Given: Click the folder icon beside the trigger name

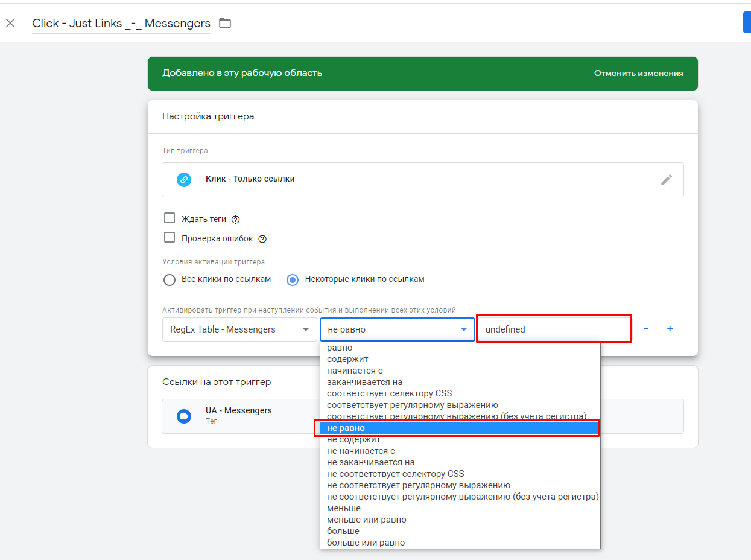Looking at the screenshot, I should point(225,24).
